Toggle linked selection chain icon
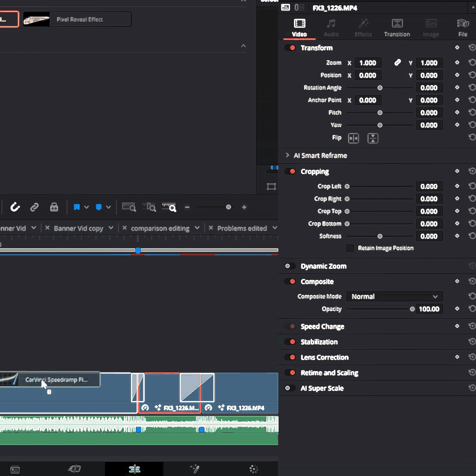 click(x=34, y=207)
